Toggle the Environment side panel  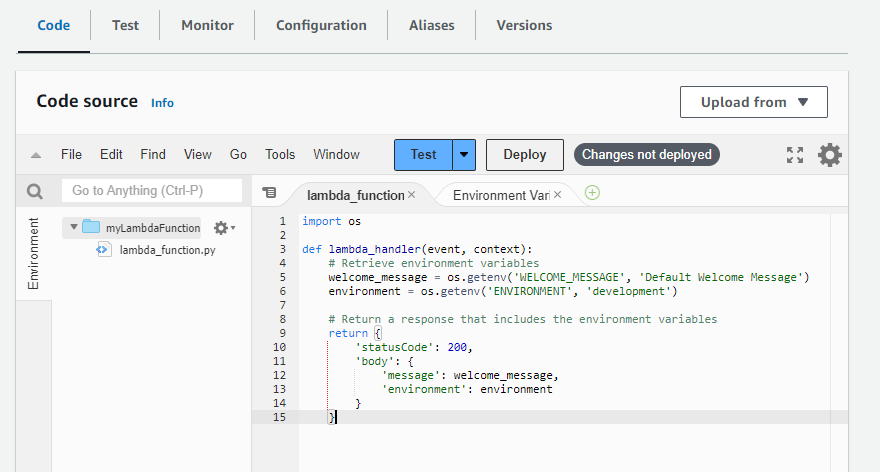coord(34,254)
